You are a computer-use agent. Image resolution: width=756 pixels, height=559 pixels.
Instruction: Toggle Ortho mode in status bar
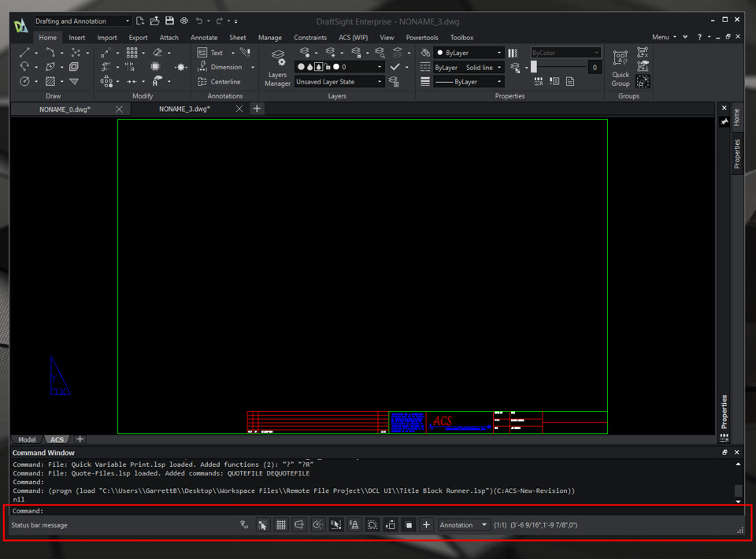pyautogui.click(x=299, y=525)
